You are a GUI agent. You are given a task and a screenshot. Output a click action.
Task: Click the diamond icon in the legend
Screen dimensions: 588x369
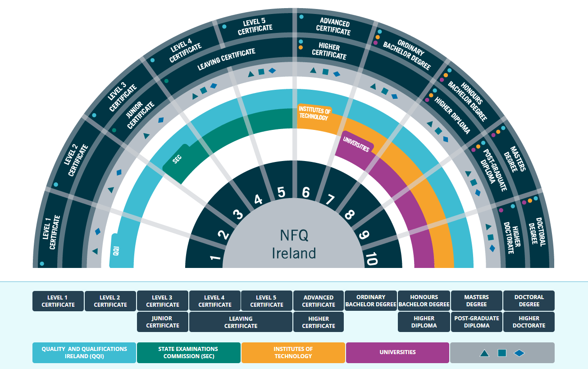pyautogui.click(x=519, y=353)
